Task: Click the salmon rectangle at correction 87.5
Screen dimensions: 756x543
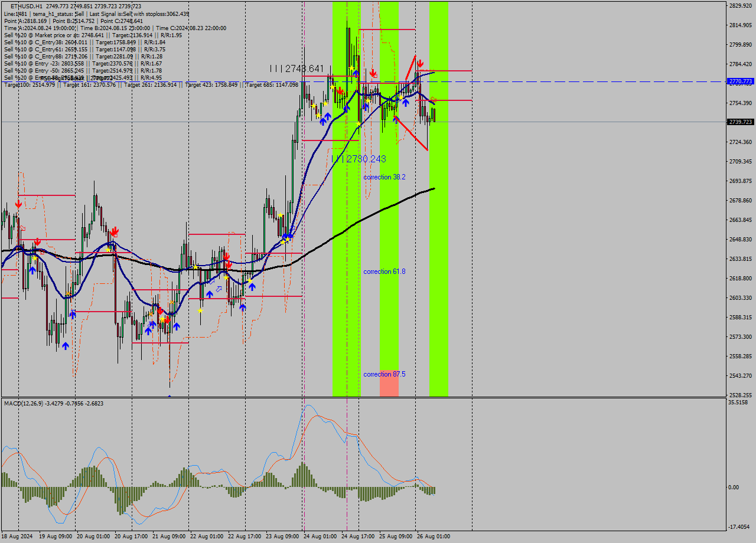Action: [389, 383]
